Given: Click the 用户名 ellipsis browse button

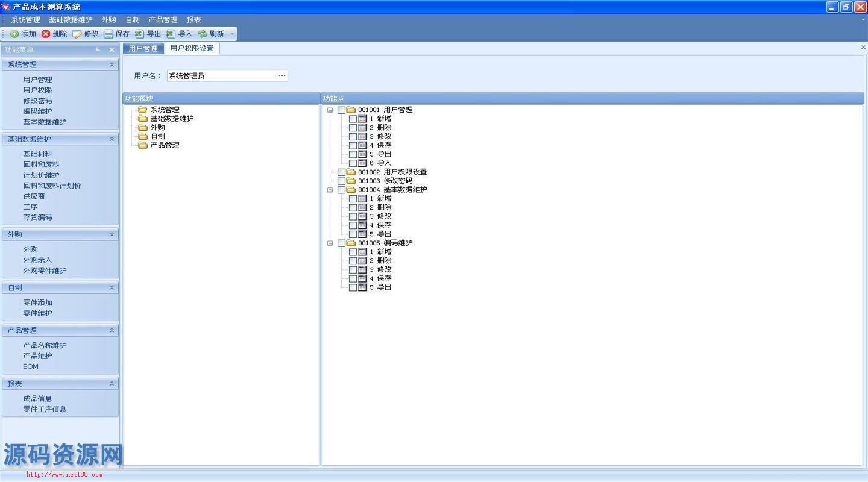Looking at the screenshot, I should (x=281, y=75).
